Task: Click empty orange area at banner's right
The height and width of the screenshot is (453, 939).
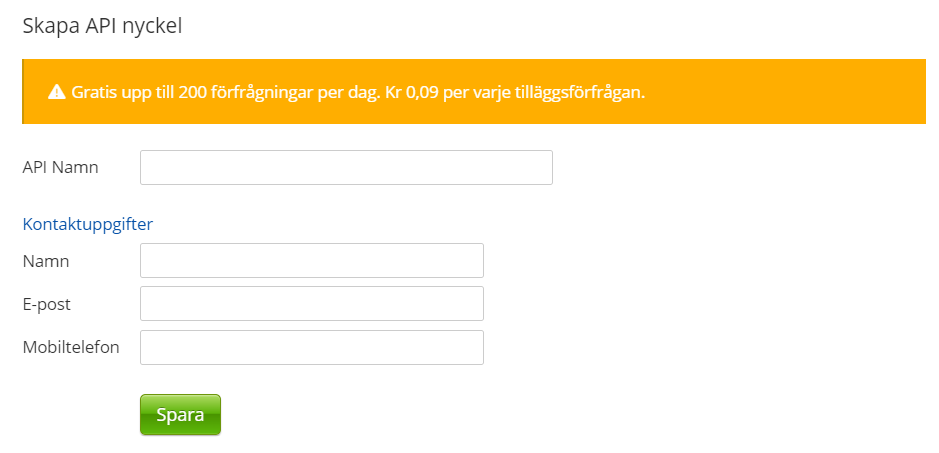Action: [800, 92]
